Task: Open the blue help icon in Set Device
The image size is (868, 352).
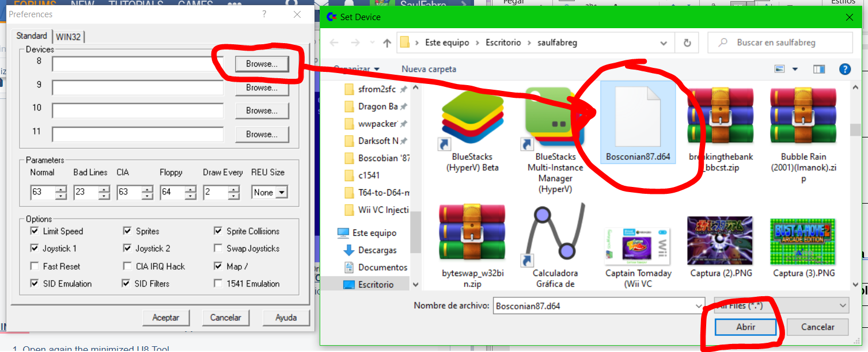Action: (845, 69)
